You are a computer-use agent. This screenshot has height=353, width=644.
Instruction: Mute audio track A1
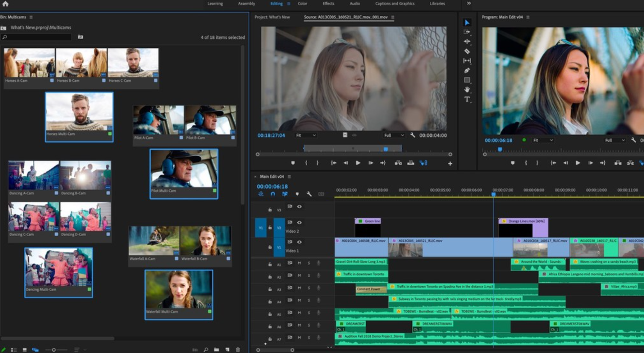click(299, 263)
